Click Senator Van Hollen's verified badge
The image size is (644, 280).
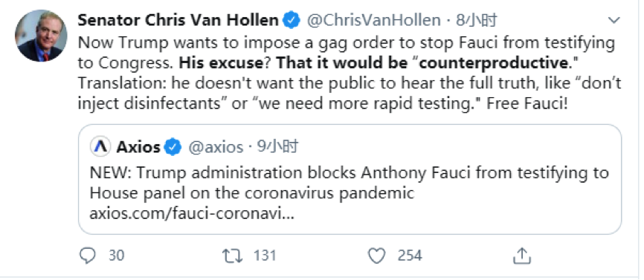pyautogui.click(x=292, y=20)
